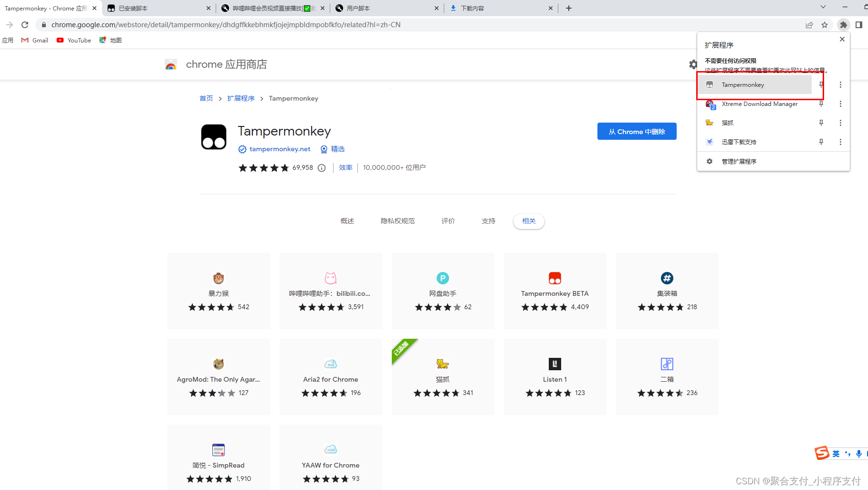The image size is (868, 490).
Task: Open more options for 猫抓 extension
Action: (840, 123)
